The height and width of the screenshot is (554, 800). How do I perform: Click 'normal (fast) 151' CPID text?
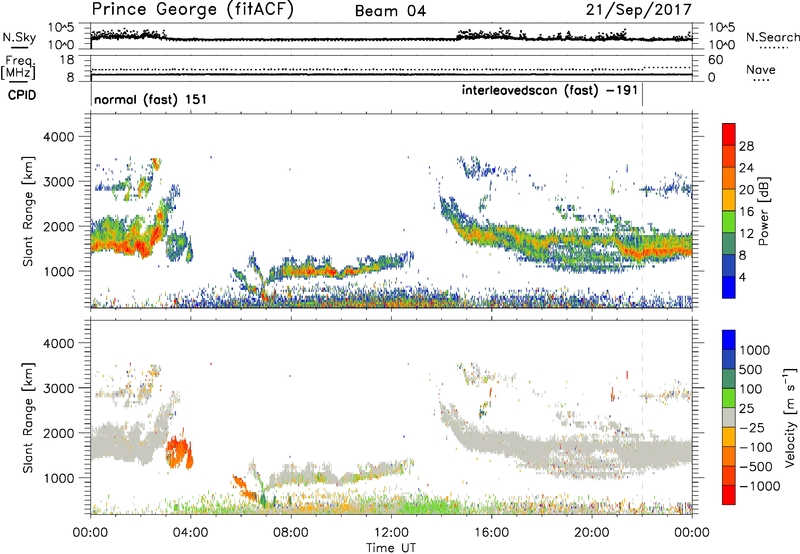pos(151,99)
